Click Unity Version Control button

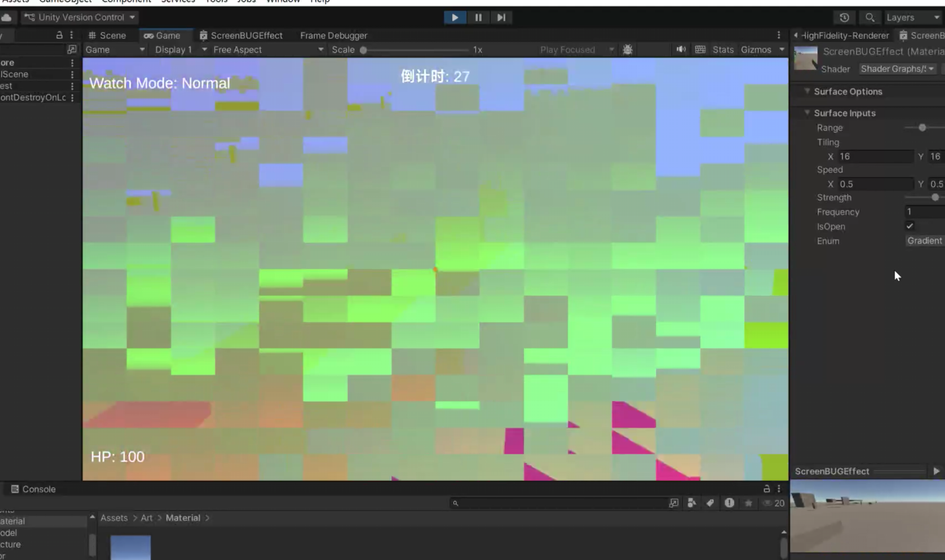[80, 18]
